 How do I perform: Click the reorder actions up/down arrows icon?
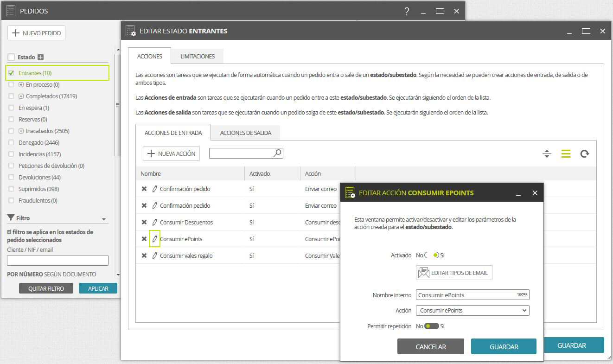(547, 154)
